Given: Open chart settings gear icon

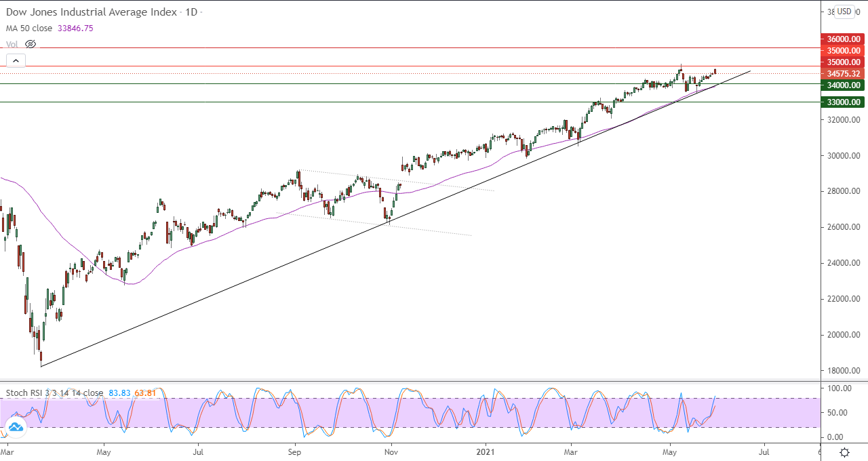Looking at the screenshot, I should point(844,452).
